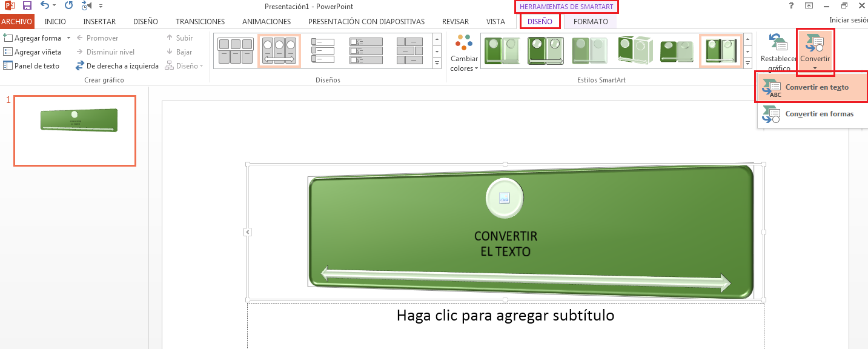
Task: Choose the highlighted second layout in Diseños
Action: [279, 51]
